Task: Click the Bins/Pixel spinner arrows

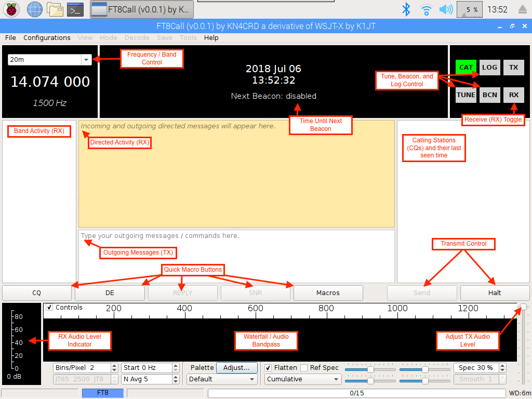Action: pos(114,368)
